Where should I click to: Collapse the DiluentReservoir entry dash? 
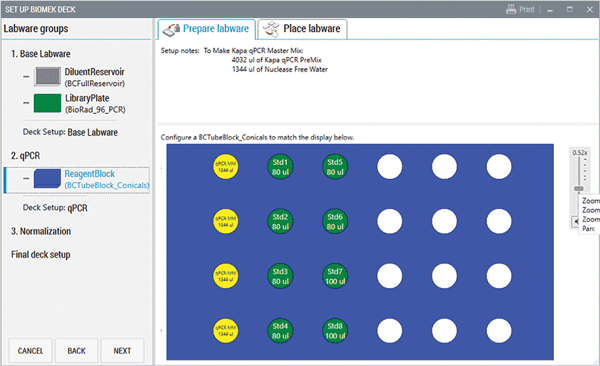(x=26, y=77)
